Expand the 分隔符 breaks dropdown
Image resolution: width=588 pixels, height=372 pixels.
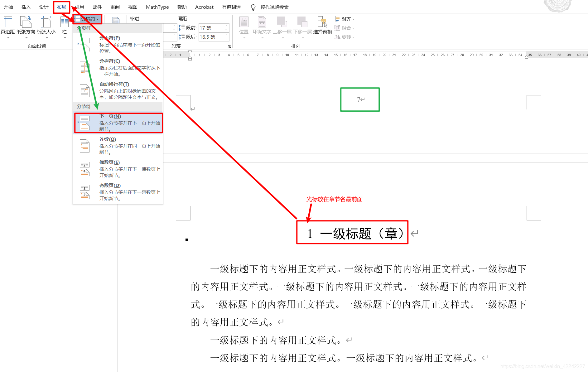coord(87,19)
